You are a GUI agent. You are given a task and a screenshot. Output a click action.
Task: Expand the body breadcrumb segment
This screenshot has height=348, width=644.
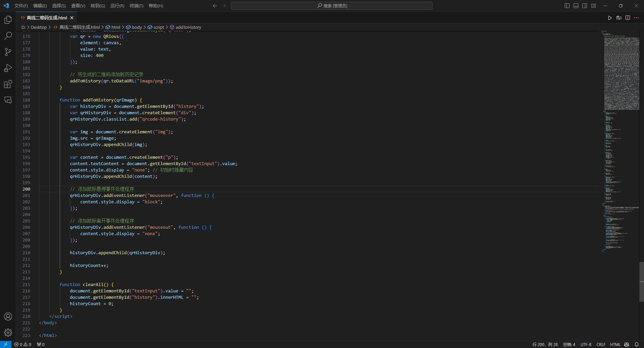[x=134, y=27]
